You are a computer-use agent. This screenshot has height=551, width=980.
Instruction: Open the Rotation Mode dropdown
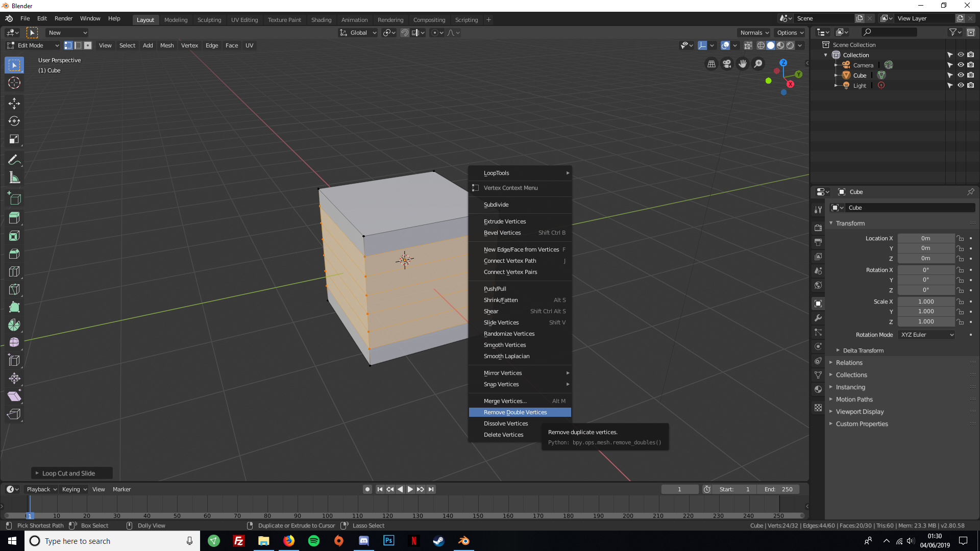pos(926,335)
